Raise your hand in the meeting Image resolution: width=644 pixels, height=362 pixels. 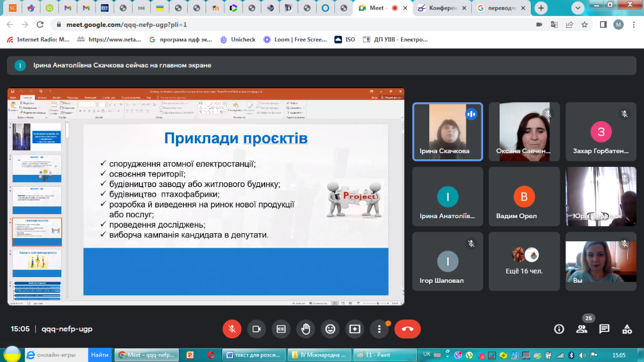click(x=306, y=329)
